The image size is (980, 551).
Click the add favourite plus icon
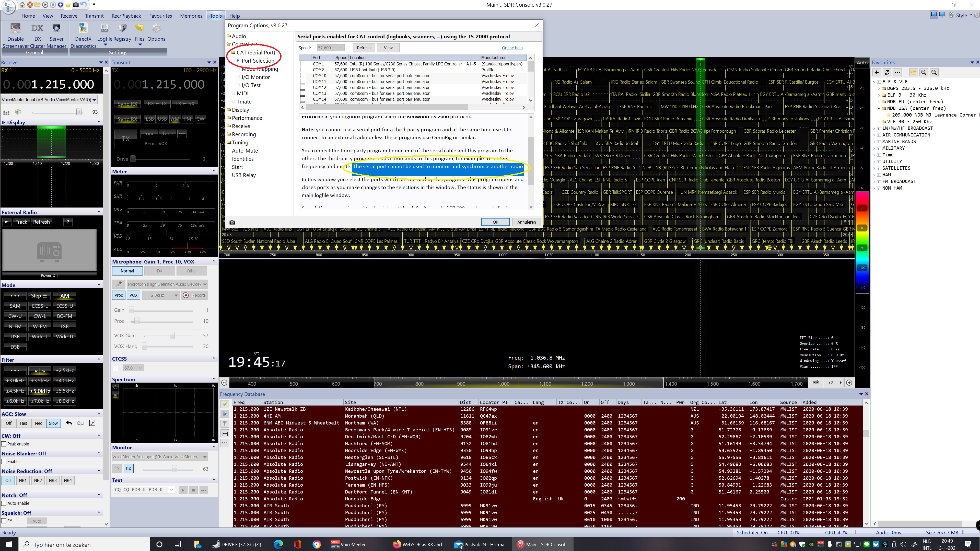point(877,72)
